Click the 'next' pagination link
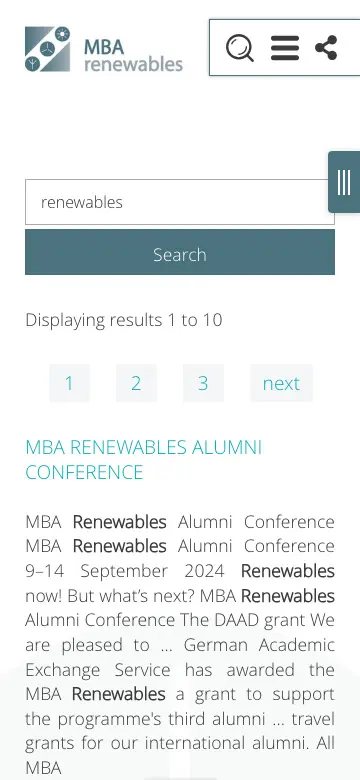Screen dimensions: 360x780 281,383
